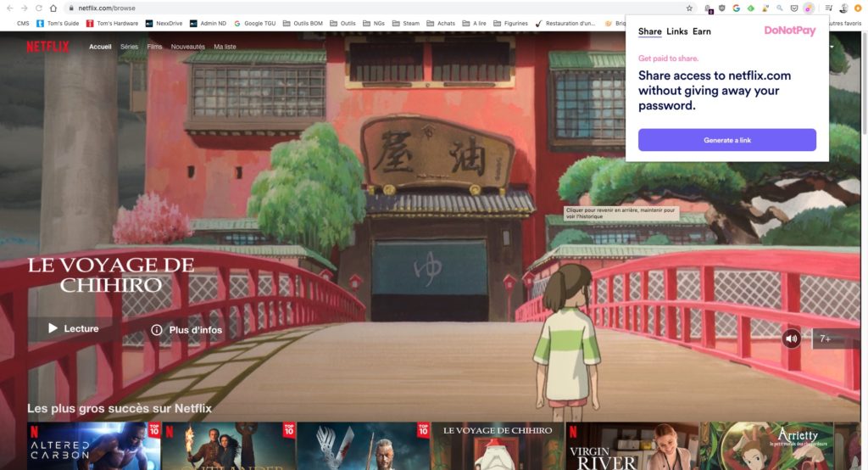Open the Altered Carbon thumbnail

click(93, 446)
